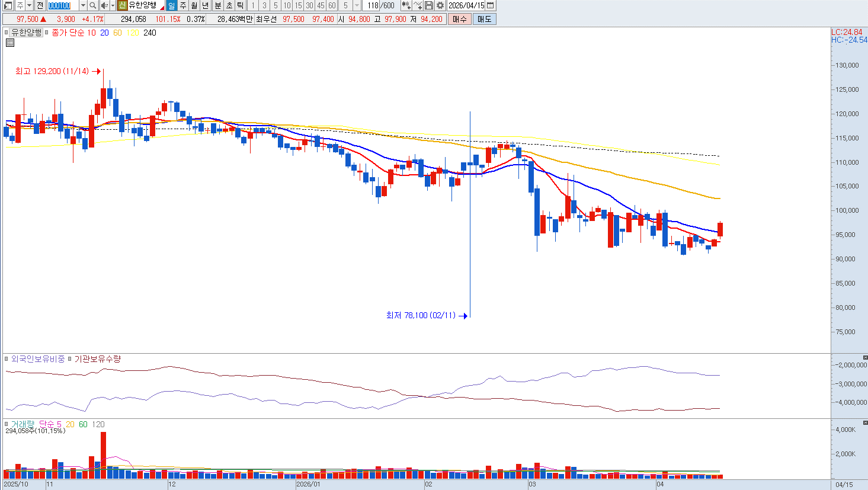Click the volume value 294,058
Viewport: 868px width, 490px height.
133,19
